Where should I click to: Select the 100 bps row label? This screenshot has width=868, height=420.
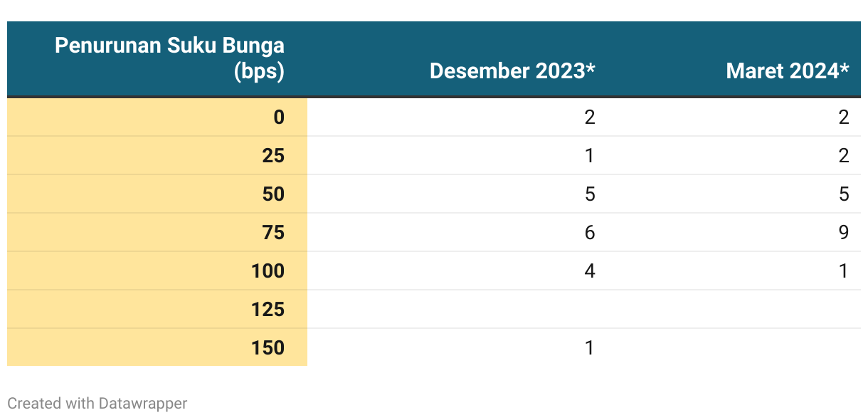tap(268, 271)
